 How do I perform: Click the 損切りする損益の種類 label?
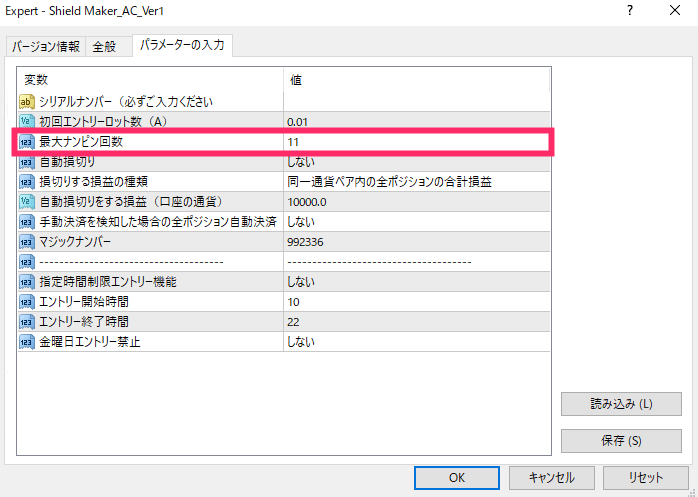pos(93,182)
